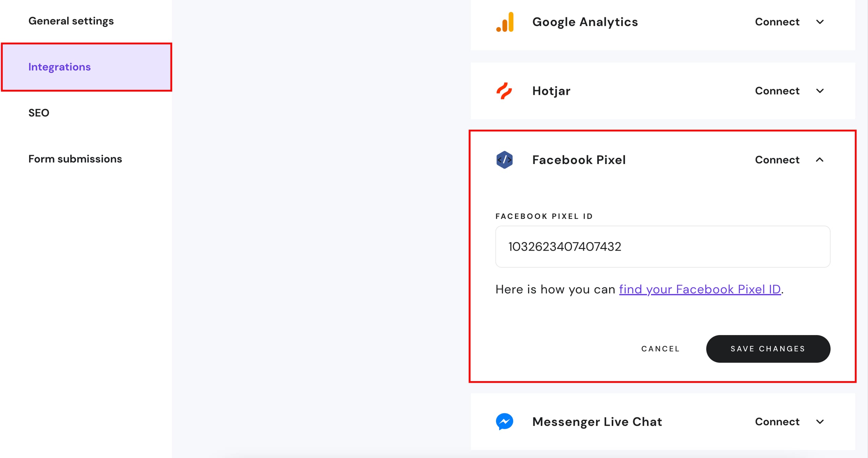
Task: Open General settings
Action: (71, 21)
